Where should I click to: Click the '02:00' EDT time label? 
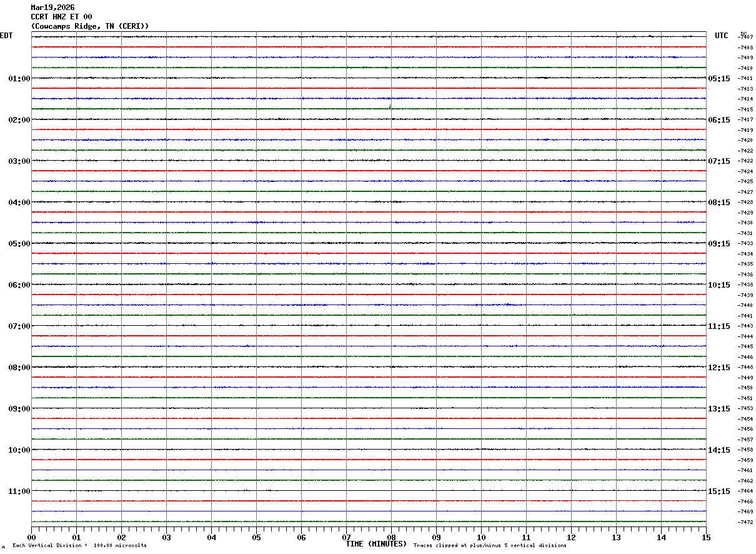pyautogui.click(x=19, y=120)
